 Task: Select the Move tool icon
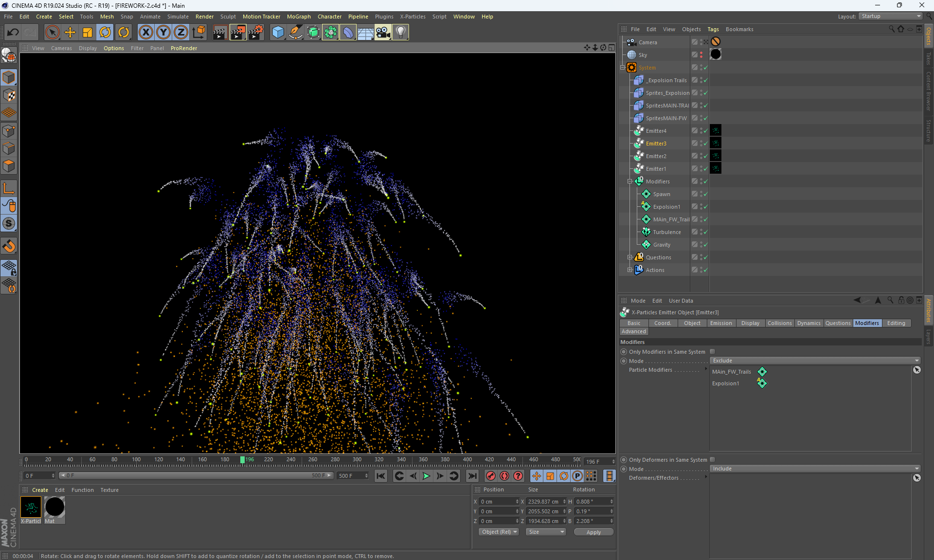pos(70,33)
